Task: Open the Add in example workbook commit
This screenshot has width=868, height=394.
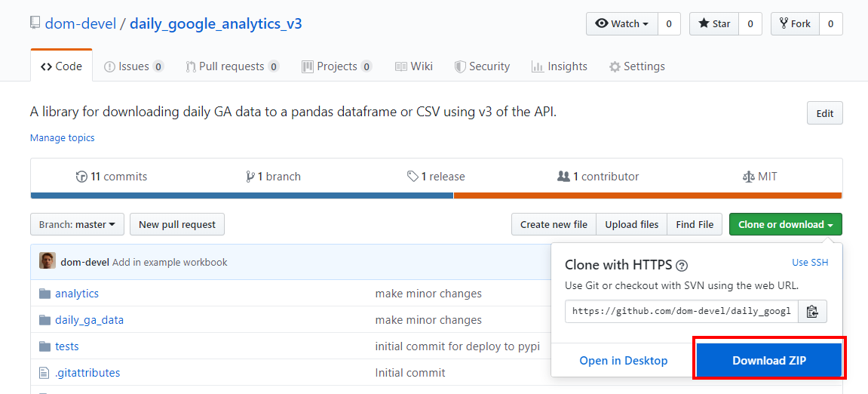Action: pyautogui.click(x=170, y=262)
